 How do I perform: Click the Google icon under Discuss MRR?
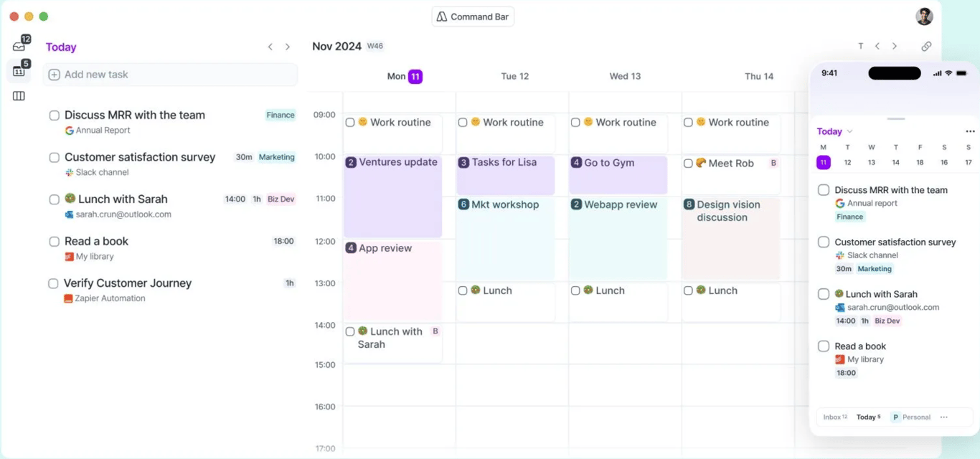[x=68, y=131]
